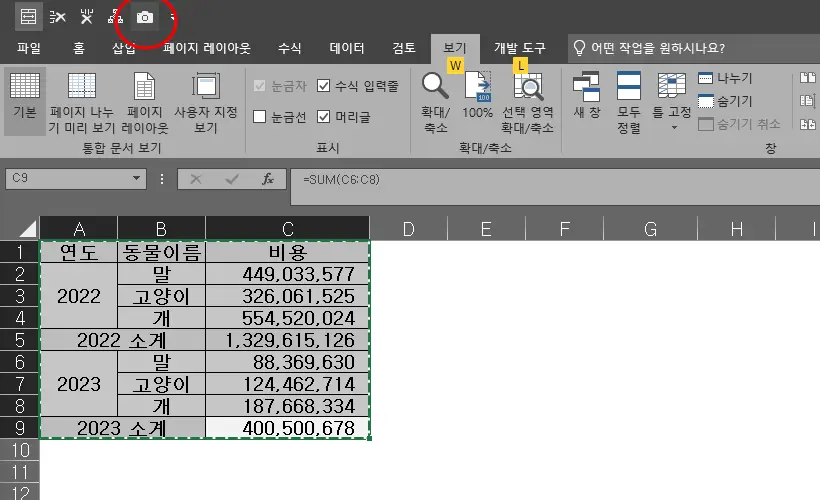
Task: Click reset window position icon
Action: pos(808,124)
